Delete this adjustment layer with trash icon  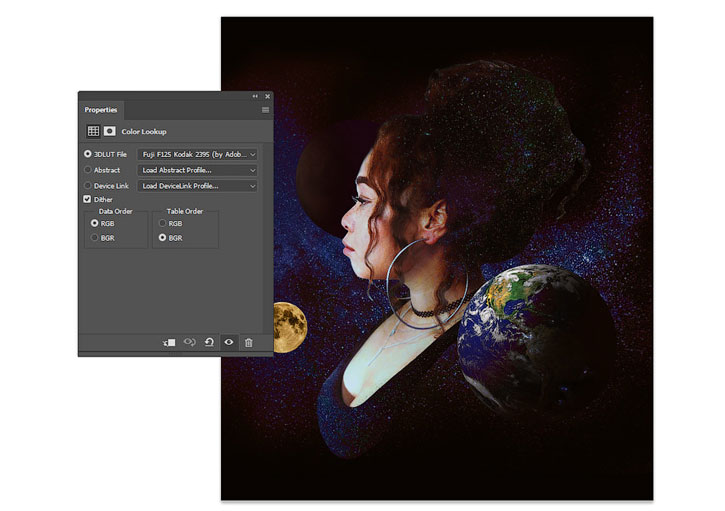pyautogui.click(x=249, y=343)
